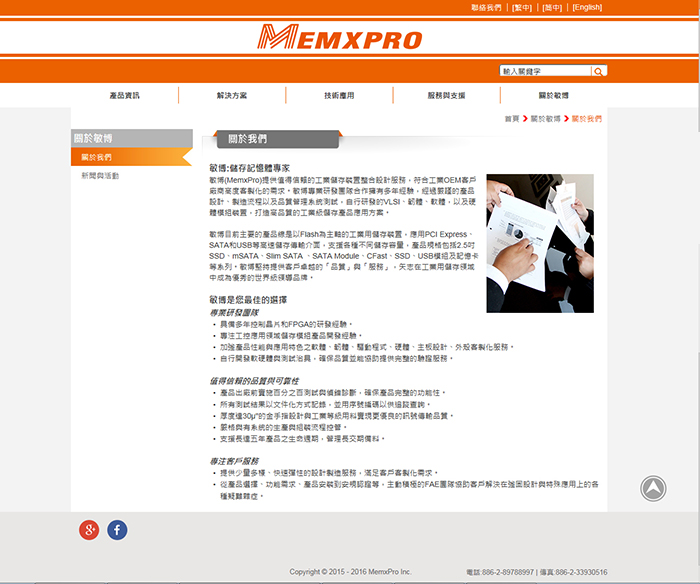This screenshot has height=584, width=700.
Task: Click the MEMXPRO logo
Action: click(x=340, y=37)
